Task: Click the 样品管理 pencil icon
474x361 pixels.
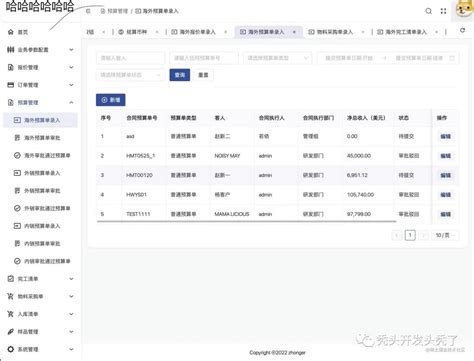Action: pyautogui.click(x=11, y=332)
